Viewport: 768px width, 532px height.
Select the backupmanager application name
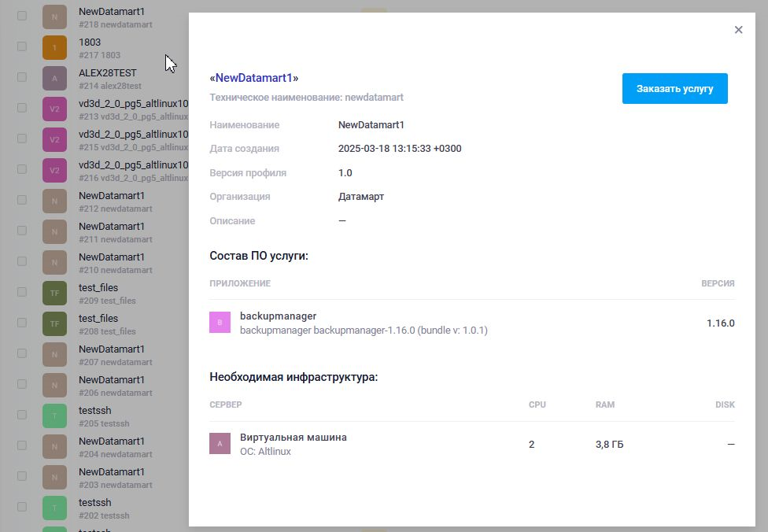click(x=278, y=316)
